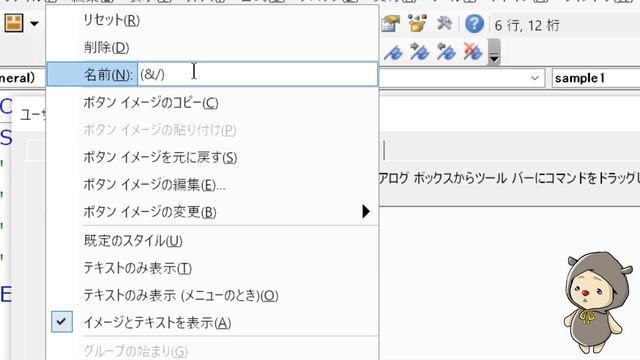Image resolution: width=640 pixels, height=360 pixels.
Task: Expand the object combo box chevron
Action: pyautogui.click(x=535, y=78)
